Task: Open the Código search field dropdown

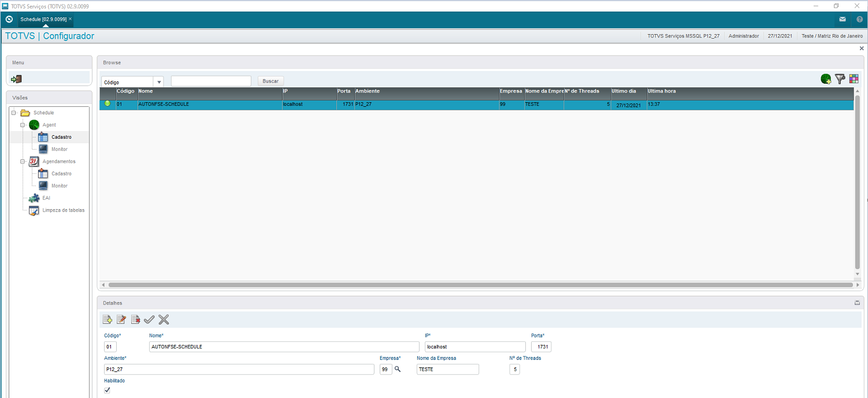Action: point(159,82)
